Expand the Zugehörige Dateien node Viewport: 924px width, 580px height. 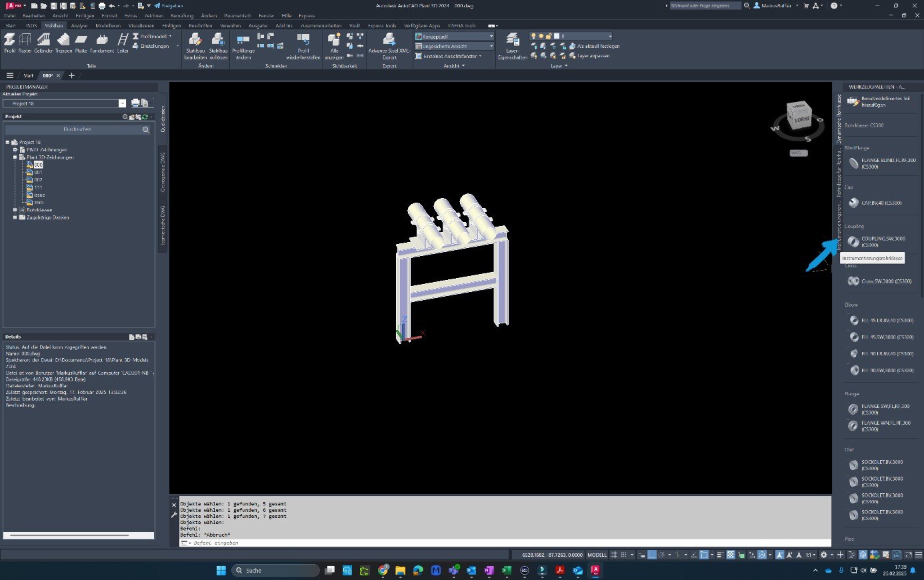click(15, 217)
